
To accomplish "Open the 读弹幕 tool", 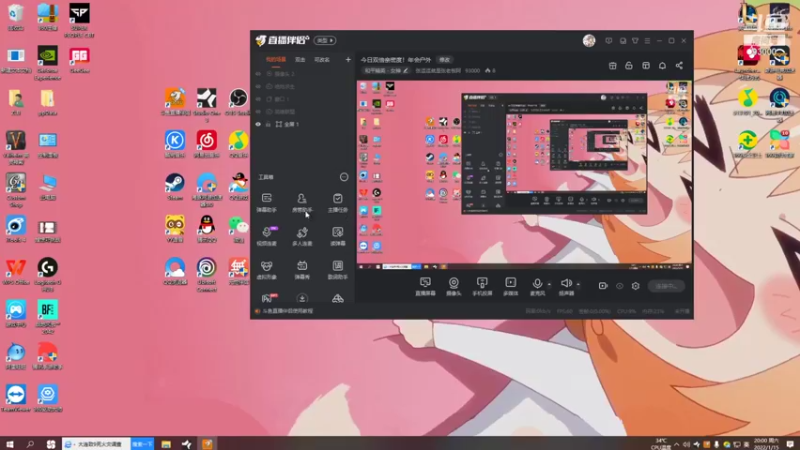I will pos(337,236).
